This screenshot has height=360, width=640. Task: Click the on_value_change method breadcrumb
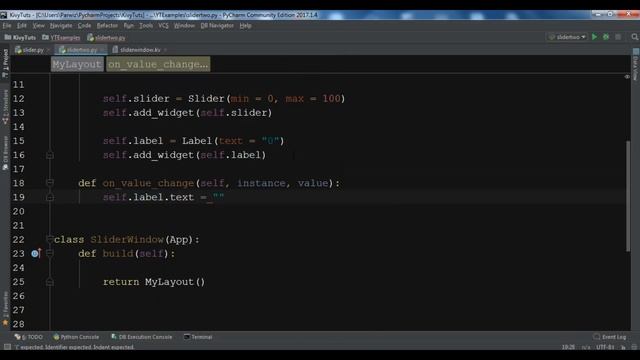point(158,64)
